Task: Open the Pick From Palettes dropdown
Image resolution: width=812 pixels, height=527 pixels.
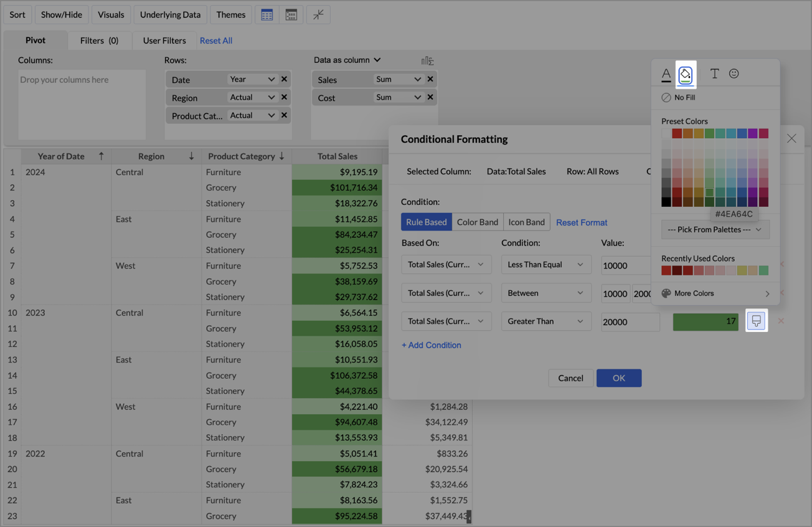Action: (x=715, y=230)
